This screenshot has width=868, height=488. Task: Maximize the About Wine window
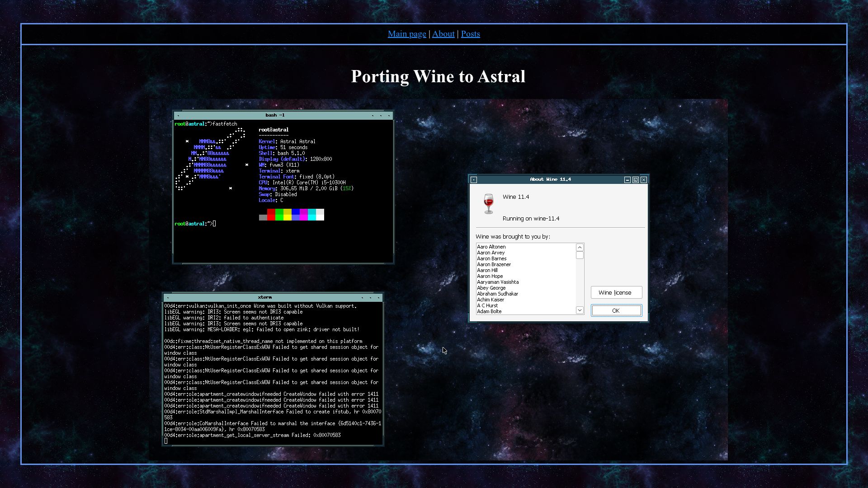(x=636, y=180)
